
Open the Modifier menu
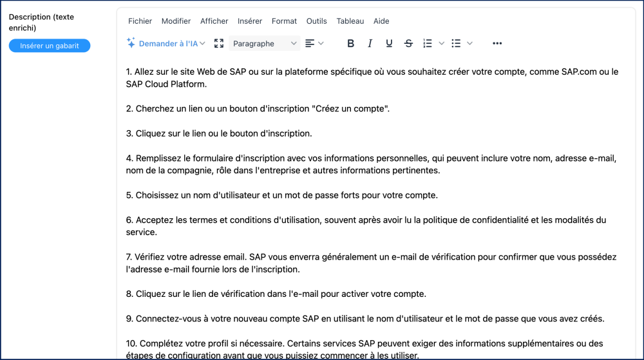[176, 21]
